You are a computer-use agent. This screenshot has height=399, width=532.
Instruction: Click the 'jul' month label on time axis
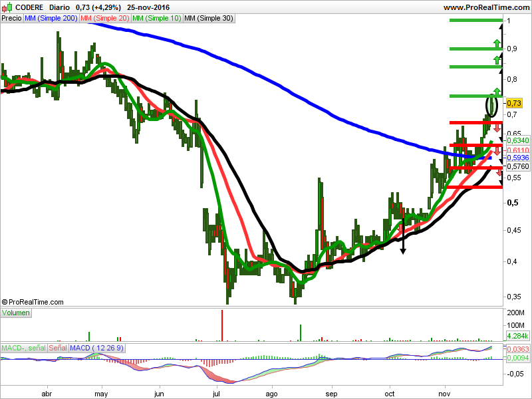(x=216, y=394)
